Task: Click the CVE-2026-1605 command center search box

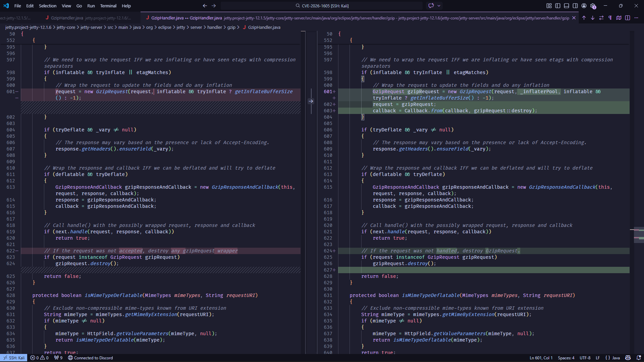Action: [322, 6]
